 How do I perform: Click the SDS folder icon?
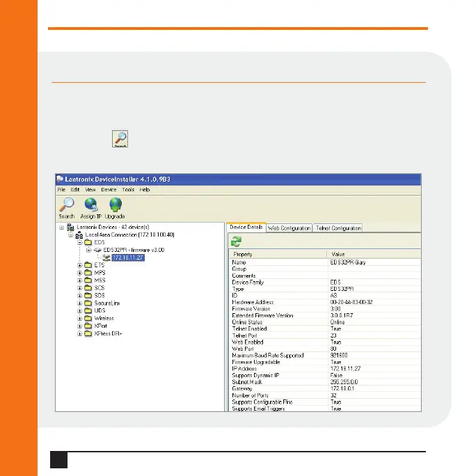click(x=88, y=295)
